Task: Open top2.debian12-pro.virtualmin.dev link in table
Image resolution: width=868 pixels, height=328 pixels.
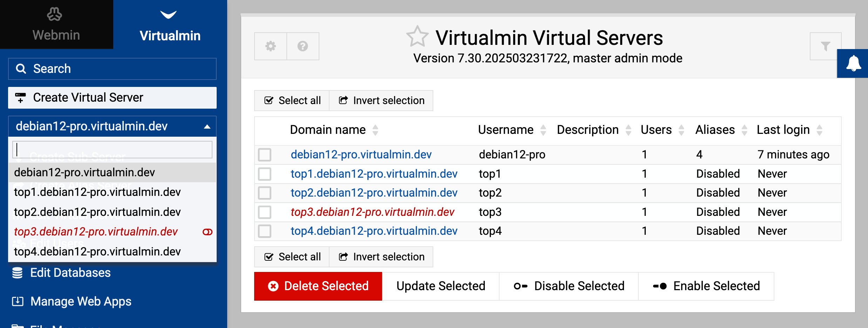Action: click(374, 193)
